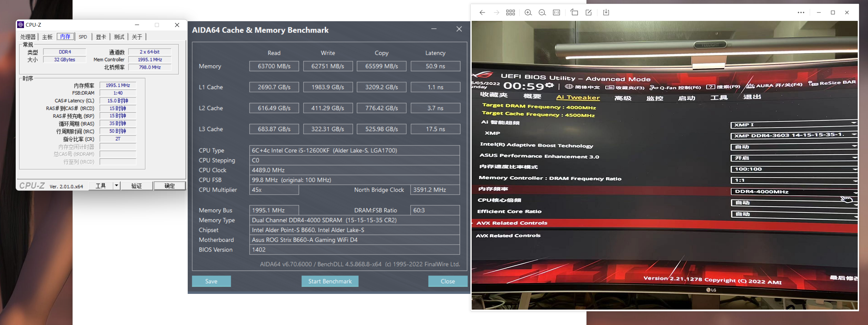
Task: Click the L3 Cache Copy value 525.98 GB/s
Action: tap(382, 129)
